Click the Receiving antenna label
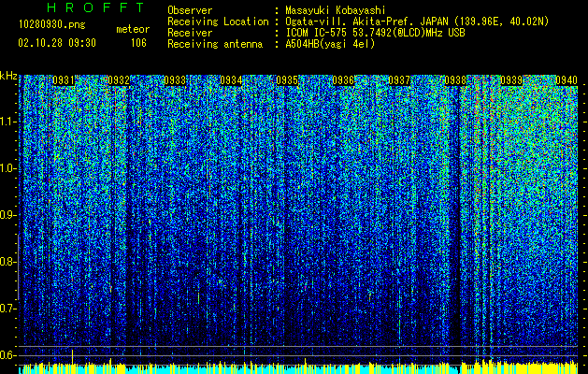Image resolution: width=588 pixels, height=374 pixels. pos(215,44)
